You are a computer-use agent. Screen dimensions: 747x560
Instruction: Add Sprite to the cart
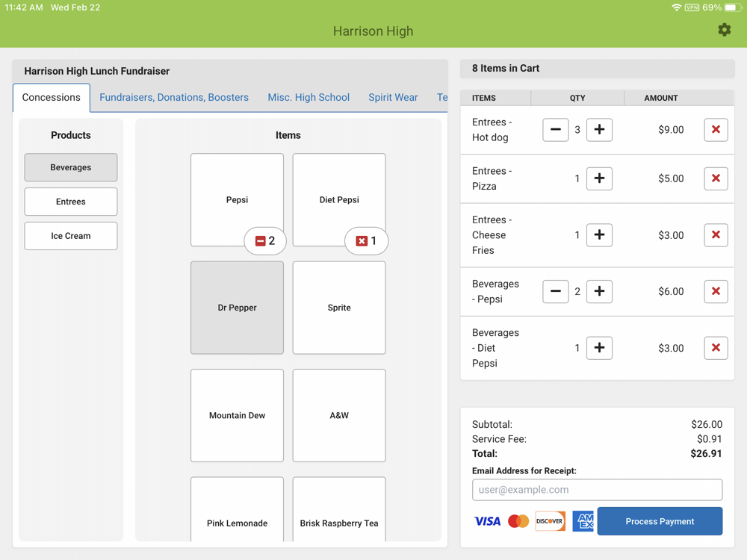tap(338, 308)
